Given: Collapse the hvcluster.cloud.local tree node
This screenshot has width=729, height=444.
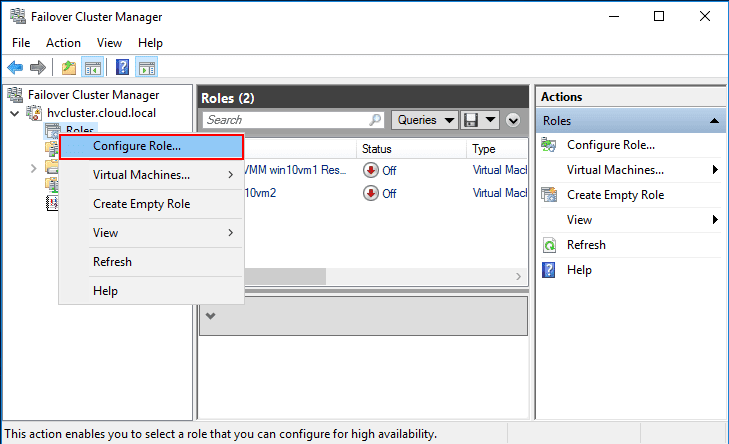Looking at the screenshot, I should click(x=14, y=113).
